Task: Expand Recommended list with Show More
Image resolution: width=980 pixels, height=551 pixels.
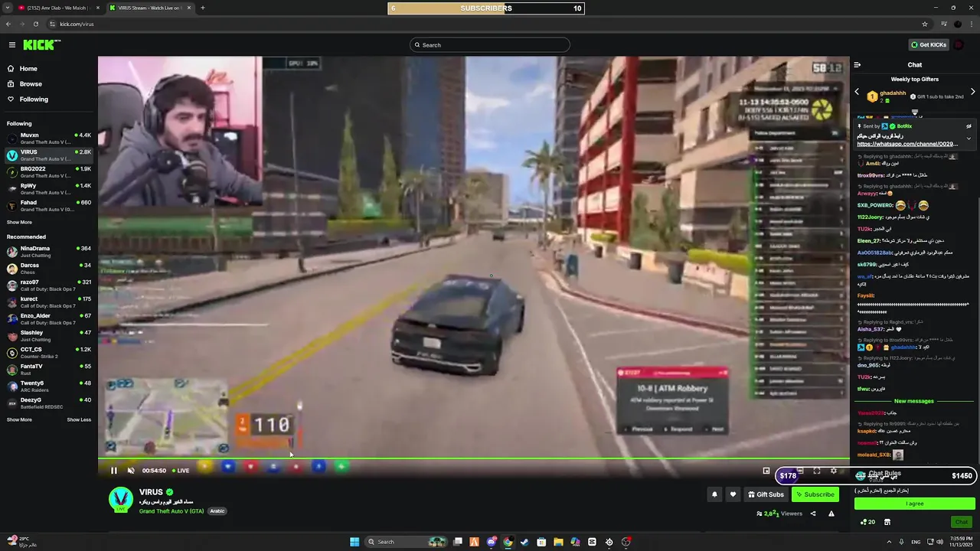Action: coord(19,420)
